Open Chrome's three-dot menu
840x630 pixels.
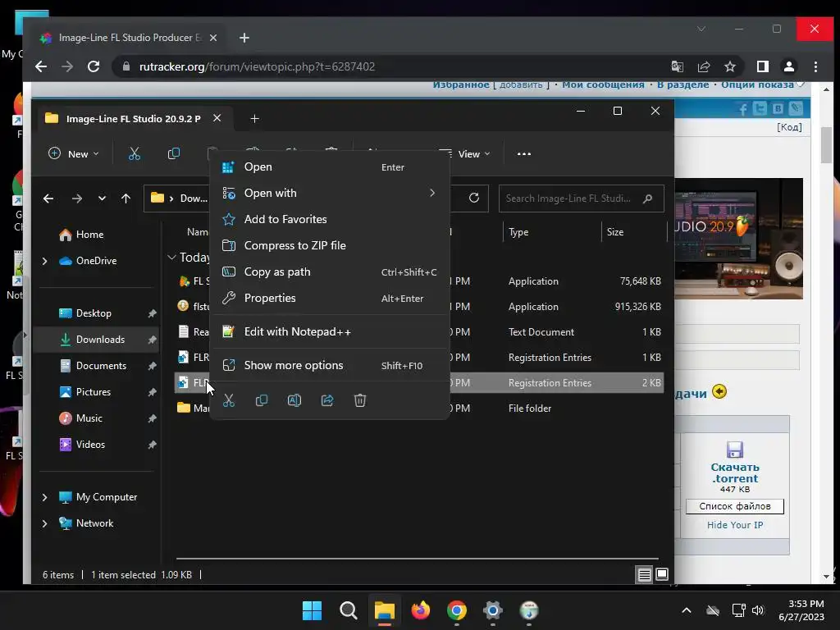click(x=816, y=66)
